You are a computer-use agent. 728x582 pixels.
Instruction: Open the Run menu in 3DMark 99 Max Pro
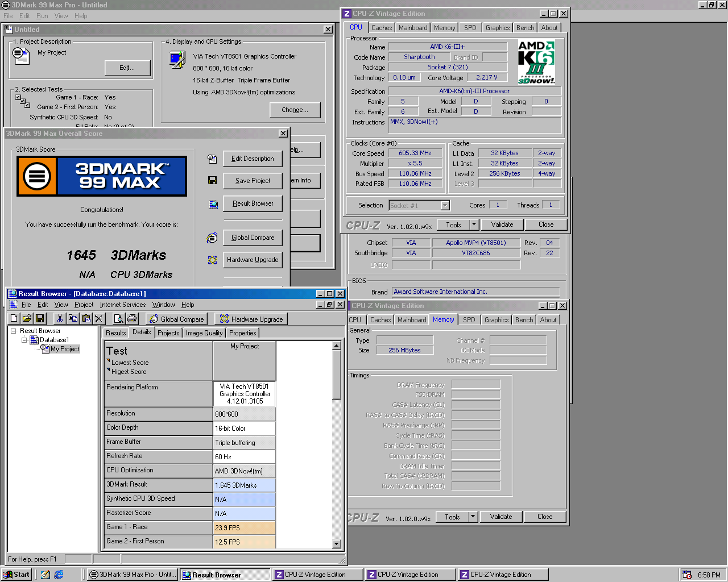42,16
